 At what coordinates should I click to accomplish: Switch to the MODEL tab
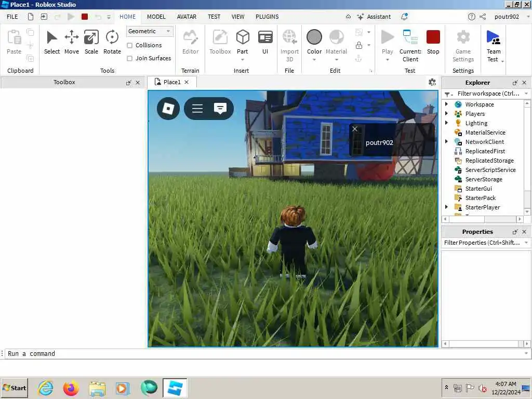click(156, 17)
